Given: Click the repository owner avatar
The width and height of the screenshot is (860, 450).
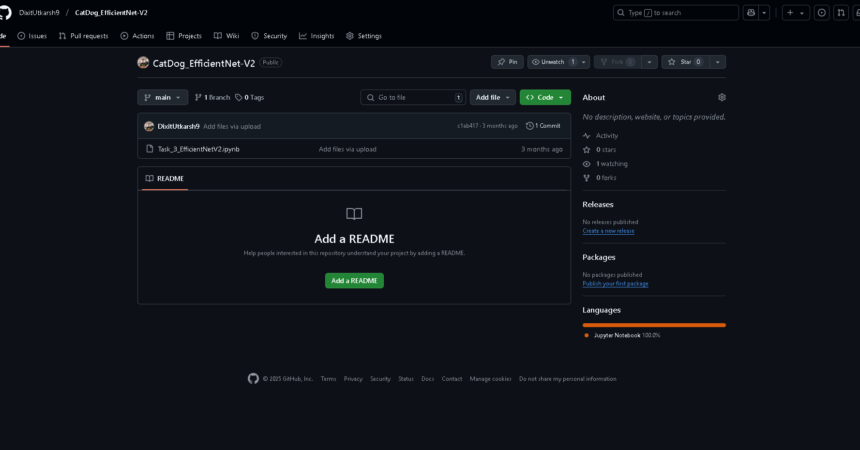Looking at the screenshot, I should click(143, 63).
